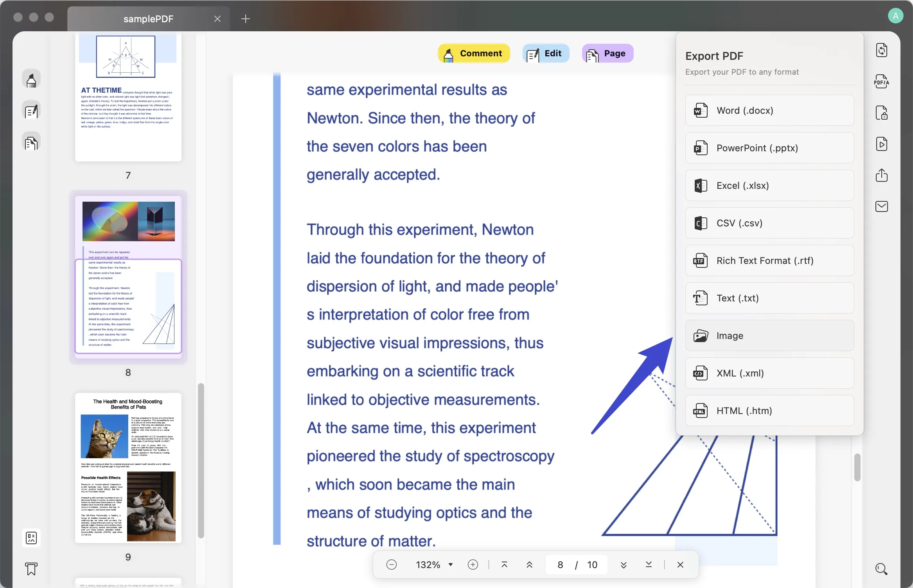913x588 pixels.
Task: Open the bookmark icon in left sidebar
Action: click(x=31, y=569)
